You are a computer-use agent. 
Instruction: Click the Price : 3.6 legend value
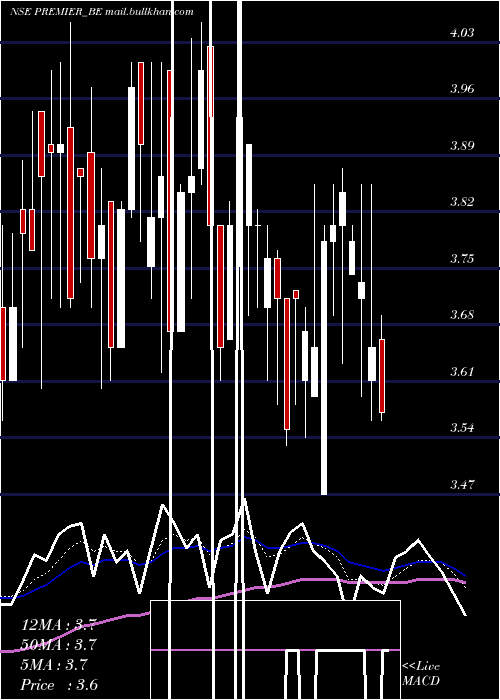(x=59, y=685)
